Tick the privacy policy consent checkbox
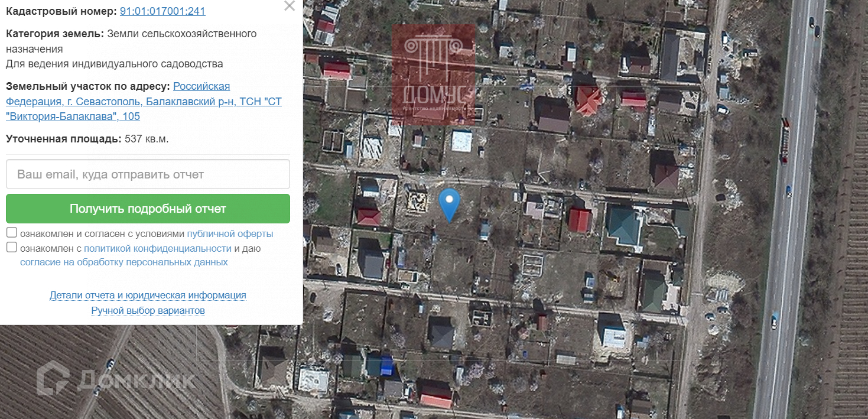868x419 pixels. 12,248
